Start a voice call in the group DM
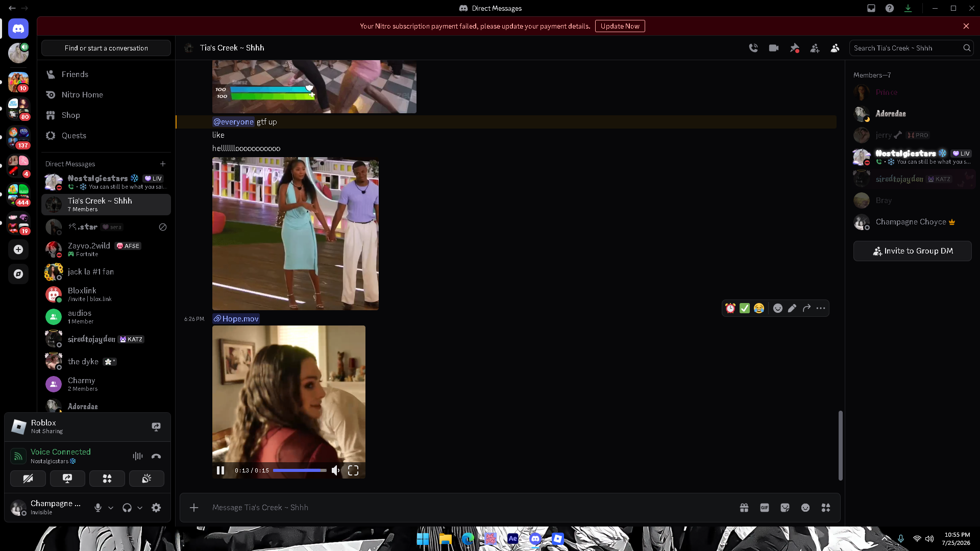This screenshot has width=980, height=551. 753,48
